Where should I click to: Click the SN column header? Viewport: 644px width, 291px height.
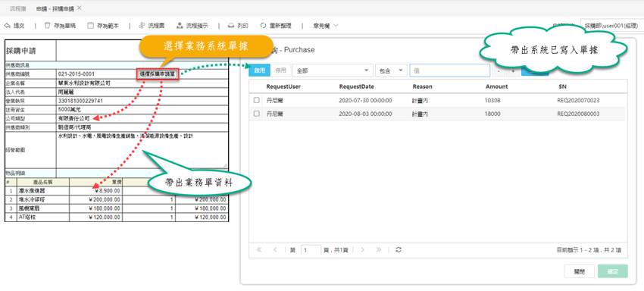pyautogui.click(x=563, y=86)
